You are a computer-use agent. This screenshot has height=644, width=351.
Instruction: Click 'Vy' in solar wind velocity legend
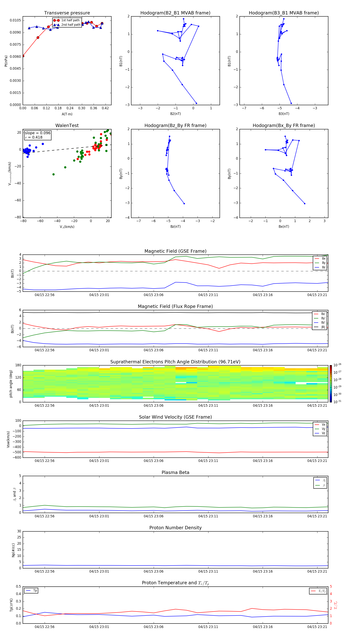(x=320, y=429)
